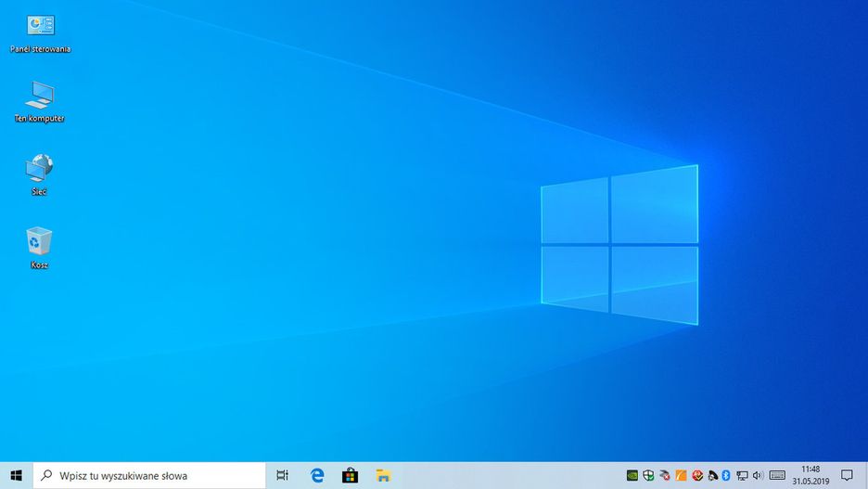Open the network connection tray icon
The image size is (868, 489).
click(742, 475)
